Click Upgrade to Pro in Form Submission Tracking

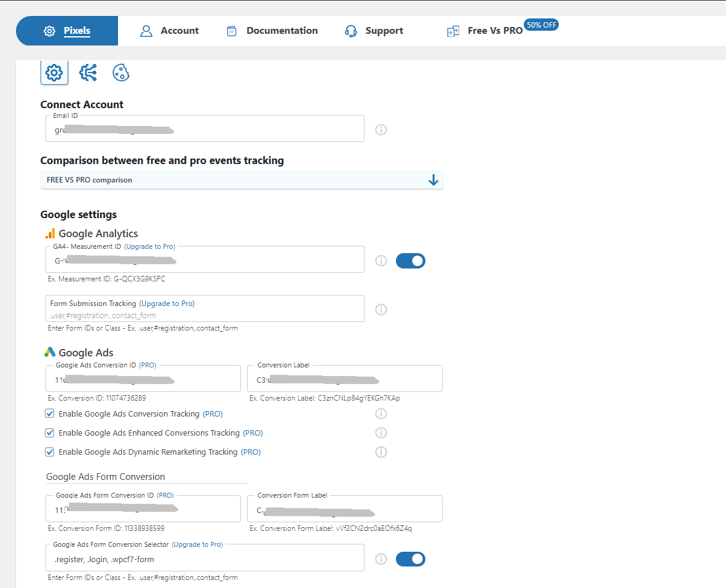[x=167, y=304]
